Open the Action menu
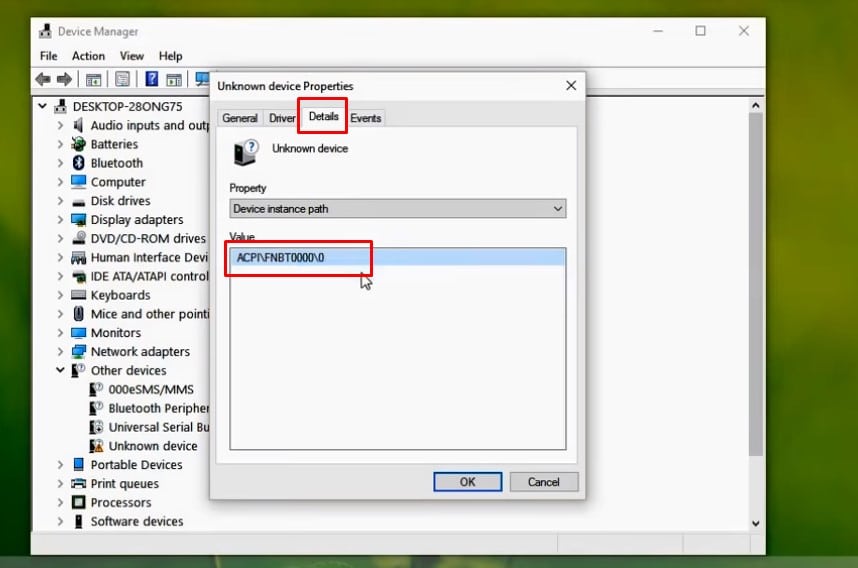The image size is (858, 568). coord(88,56)
